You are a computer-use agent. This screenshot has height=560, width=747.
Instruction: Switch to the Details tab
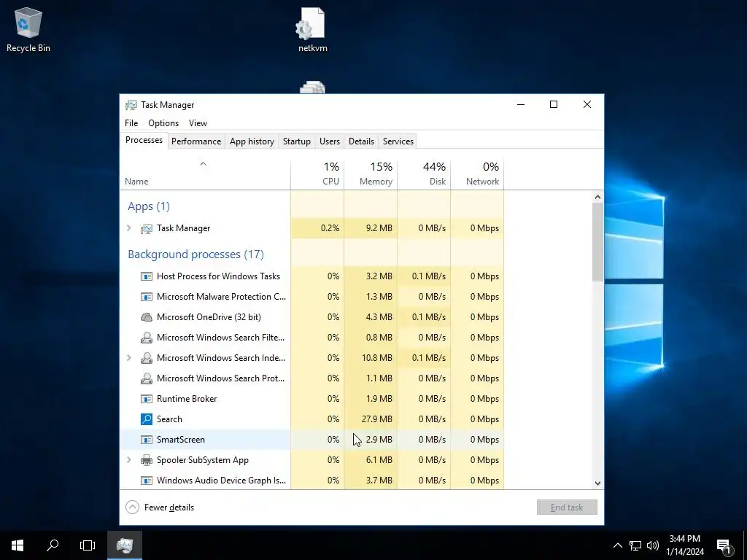[361, 141]
